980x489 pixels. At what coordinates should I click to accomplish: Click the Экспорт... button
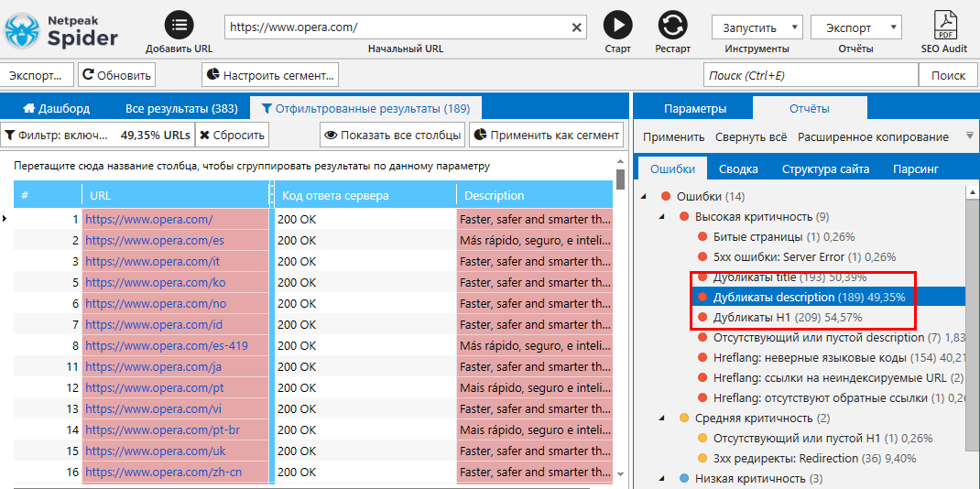(37, 75)
